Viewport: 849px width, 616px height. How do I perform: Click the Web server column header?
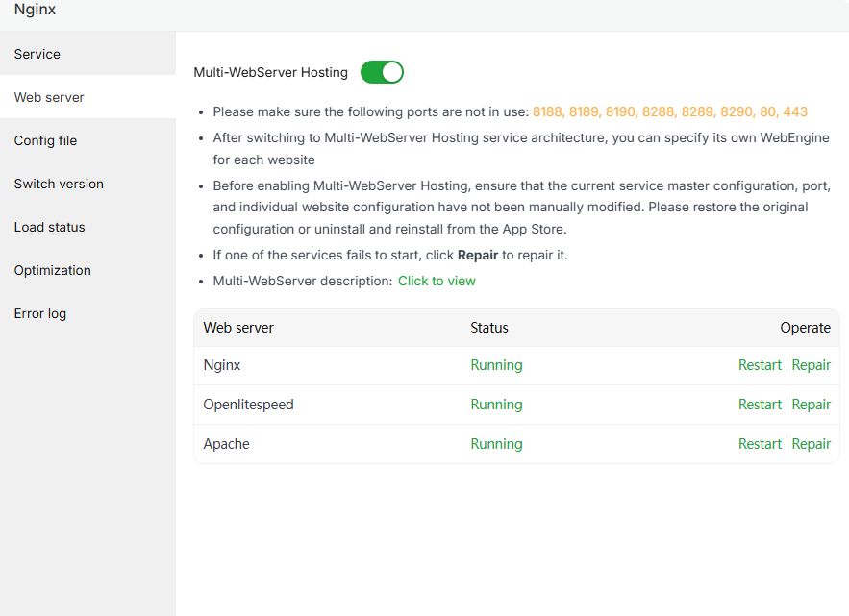[x=238, y=328]
